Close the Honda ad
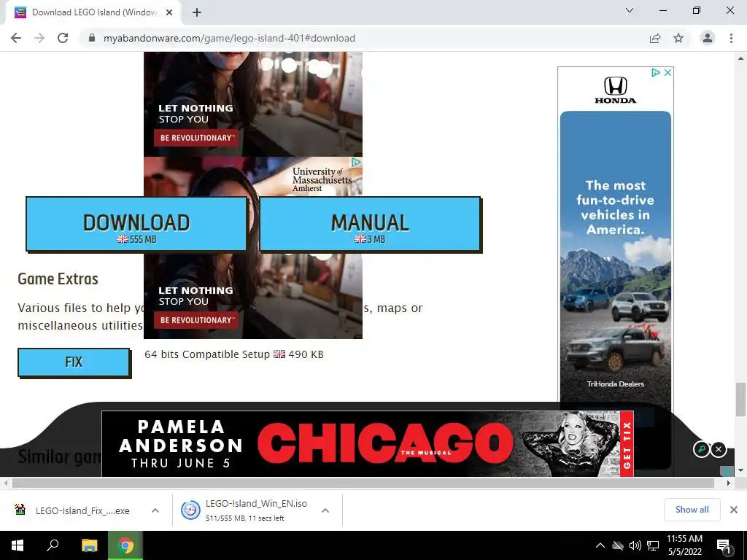 (x=668, y=72)
